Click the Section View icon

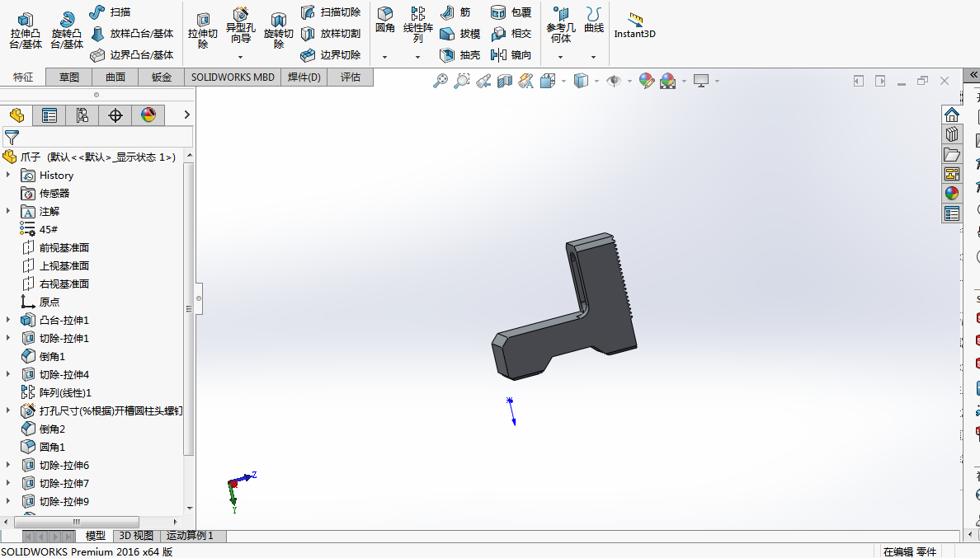point(504,81)
